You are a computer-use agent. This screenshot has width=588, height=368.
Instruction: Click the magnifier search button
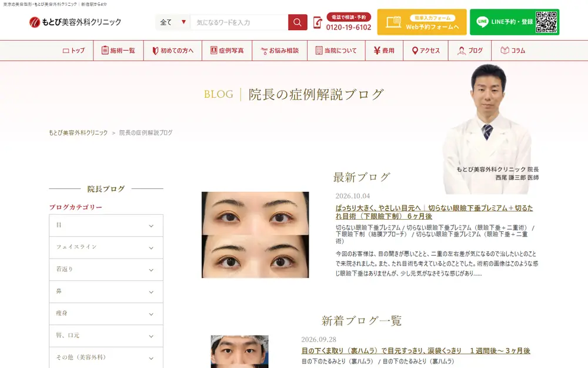click(x=298, y=22)
